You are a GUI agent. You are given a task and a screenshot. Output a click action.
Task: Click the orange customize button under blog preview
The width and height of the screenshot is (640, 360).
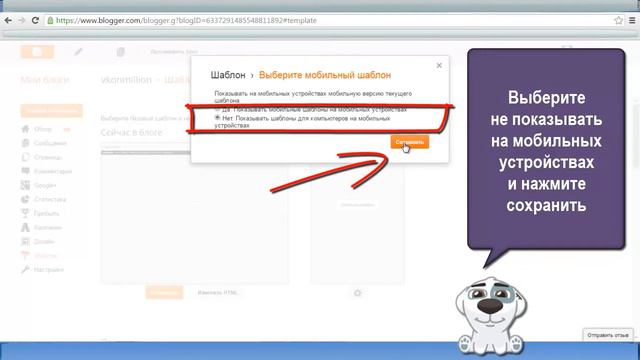[x=164, y=293]
